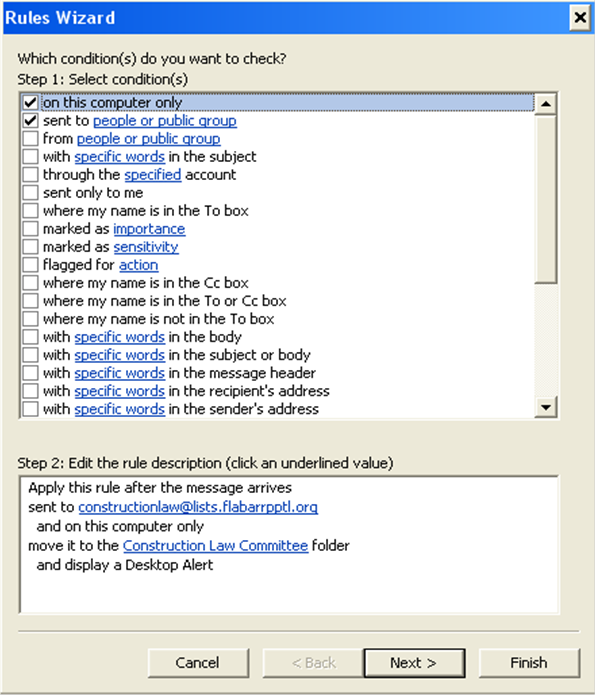Check 'where my name is in the To box'
The image size is (596, 696).
coord(30,211)
